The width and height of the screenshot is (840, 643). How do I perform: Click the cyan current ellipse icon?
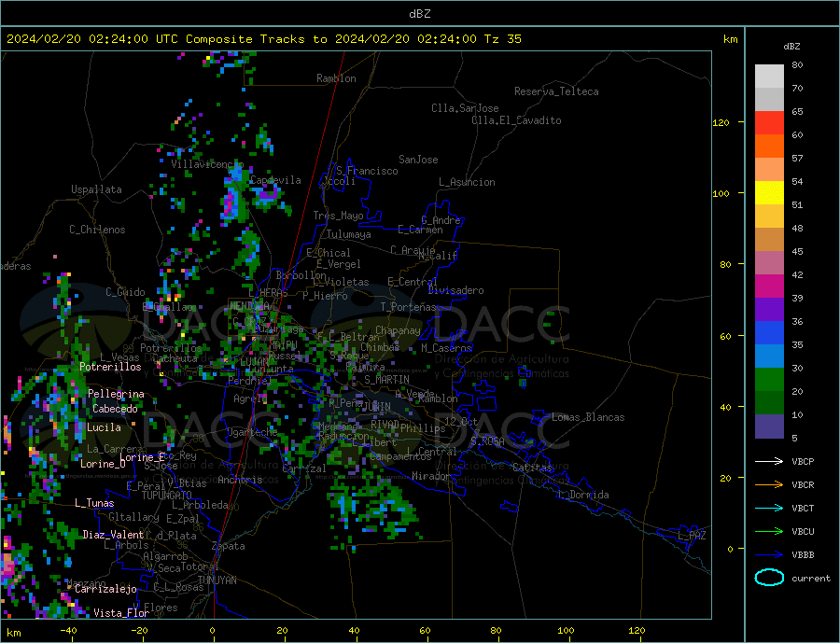(x=769, y=578)
